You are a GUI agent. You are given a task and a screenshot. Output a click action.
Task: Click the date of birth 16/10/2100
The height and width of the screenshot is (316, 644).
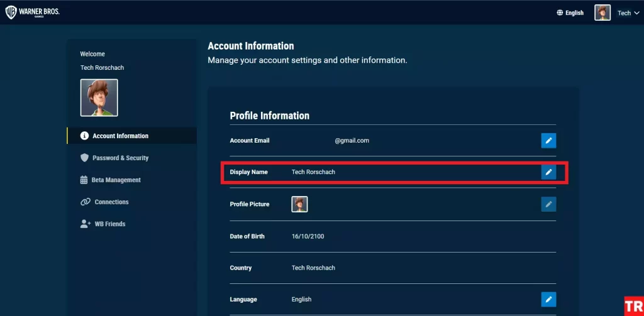point(308,236)
